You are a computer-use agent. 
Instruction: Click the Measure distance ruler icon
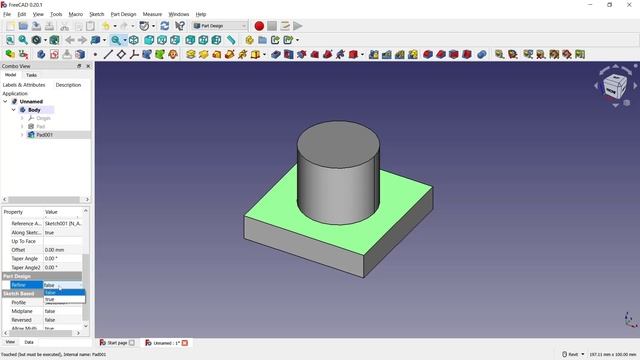coord(231,40)
